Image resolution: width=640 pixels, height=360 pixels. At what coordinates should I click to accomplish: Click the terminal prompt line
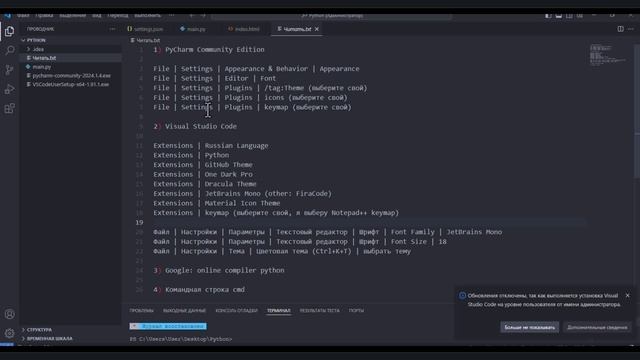tap(181, 339)
